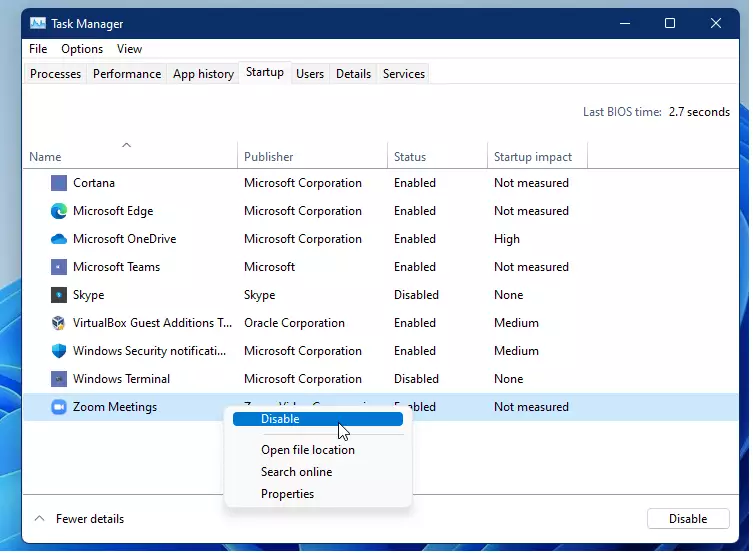This screenshot has height=553, width=753.
Task: Minimize the Task Manager window
Action: tap(625, 23)
